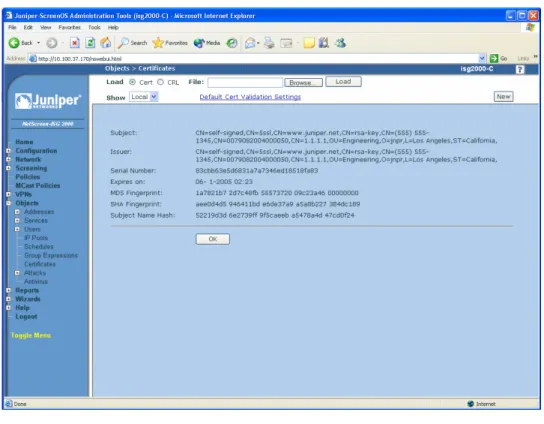Expand the Help tree node
544x424 pixels.
click(x=8, y=307)
